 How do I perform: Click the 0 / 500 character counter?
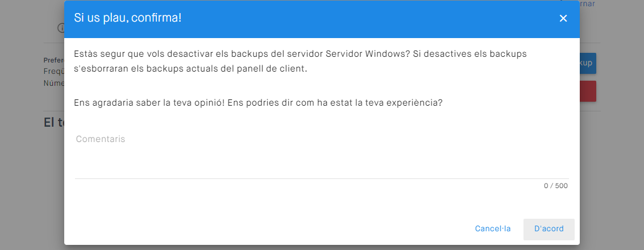[555, 186]
